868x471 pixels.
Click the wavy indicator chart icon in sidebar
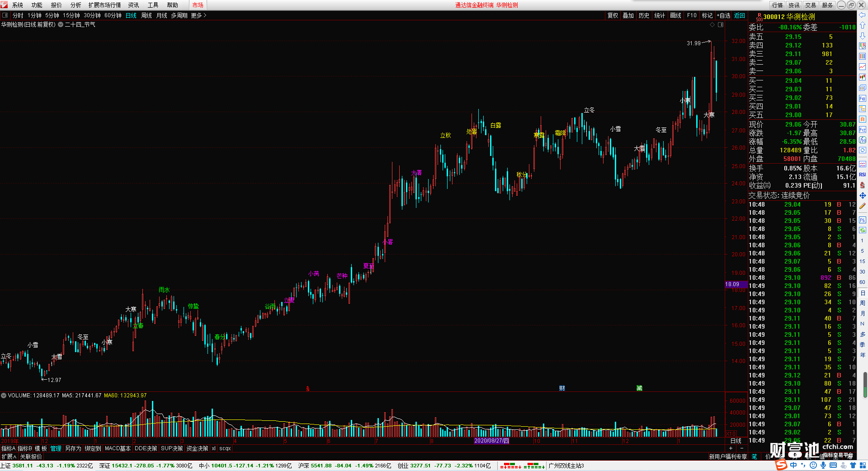[862, 164]
